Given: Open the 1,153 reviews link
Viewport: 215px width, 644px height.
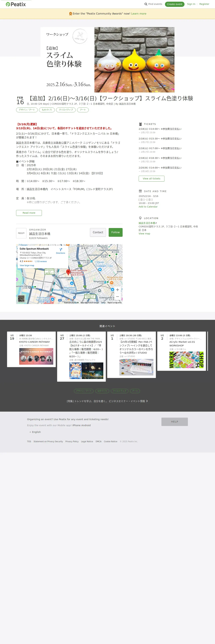Looking at the screenshot, I should point(41,261).
